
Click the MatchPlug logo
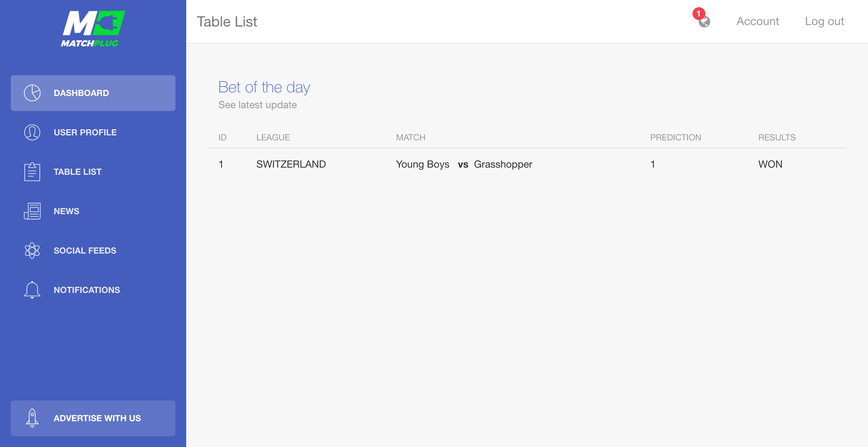[93, 29]
